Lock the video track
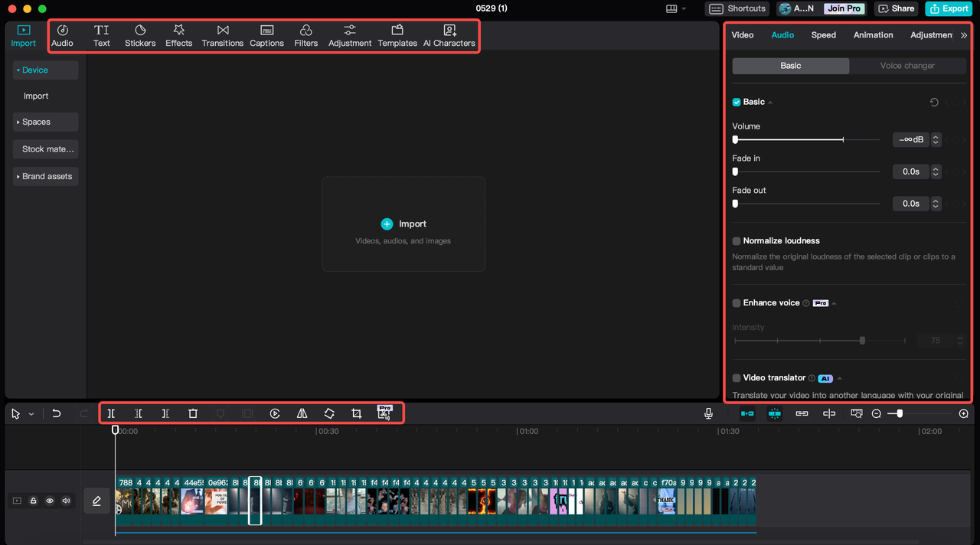Image resolution: width=980 pixels, height=545 pixels. point(34,501)
